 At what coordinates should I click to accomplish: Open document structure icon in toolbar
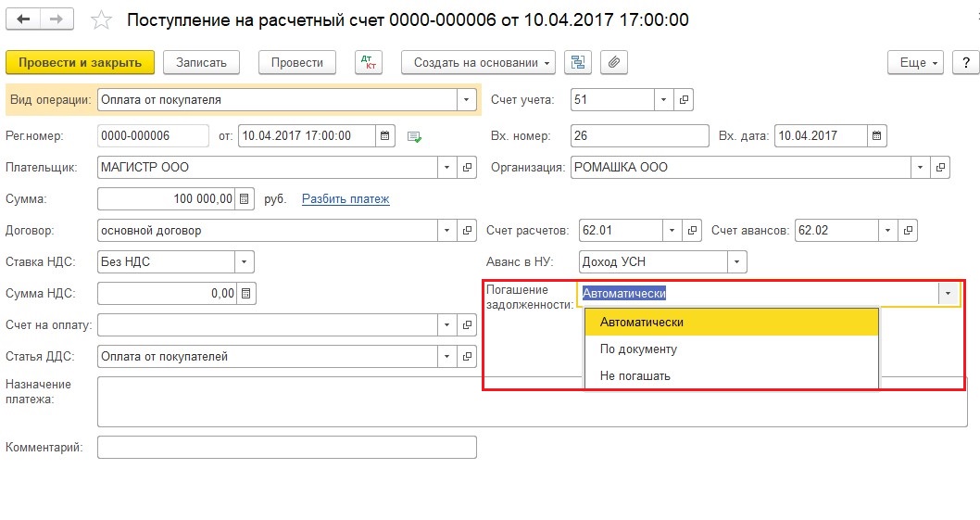[578, 63]
